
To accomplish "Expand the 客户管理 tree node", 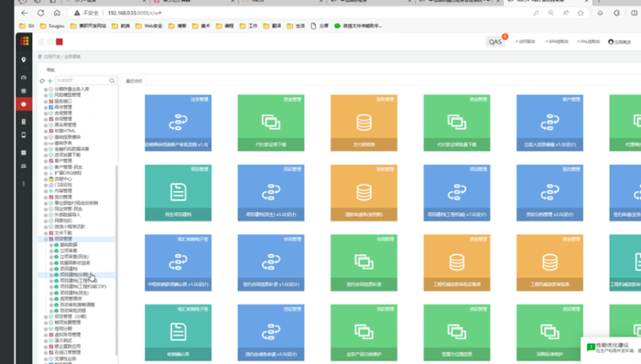I will pyautogui.click(x=46, y=161).
